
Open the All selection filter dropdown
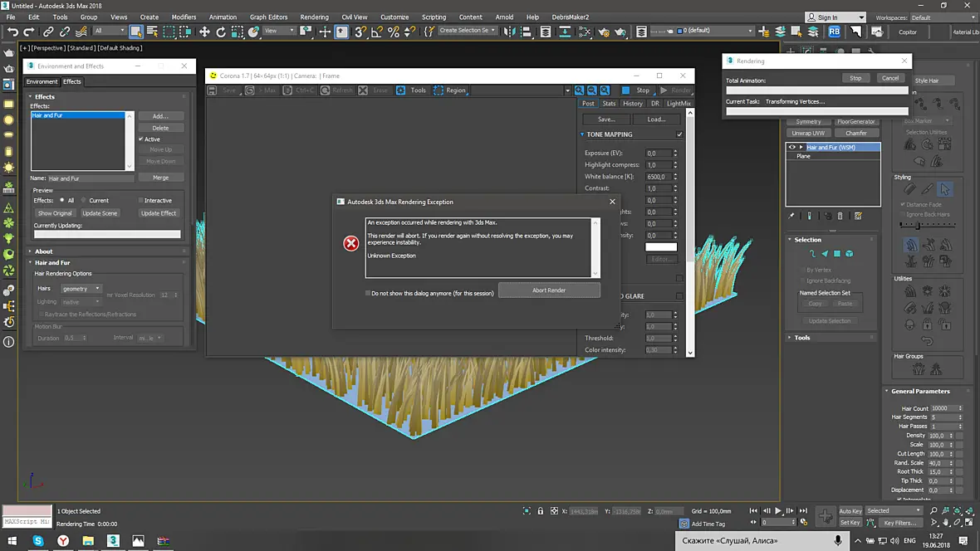coord(110,32)
